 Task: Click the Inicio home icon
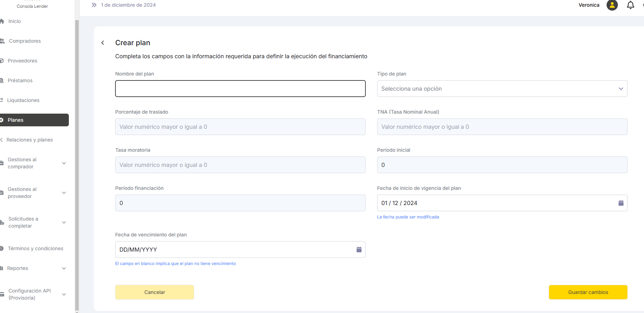pyautogui.click(x=2, y=21)
